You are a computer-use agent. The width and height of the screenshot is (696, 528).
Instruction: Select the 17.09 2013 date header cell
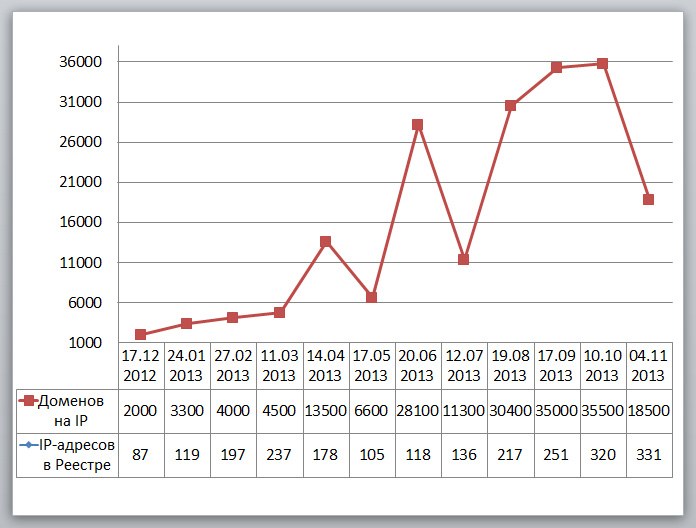pyautogui.click(x=556, y=365)
